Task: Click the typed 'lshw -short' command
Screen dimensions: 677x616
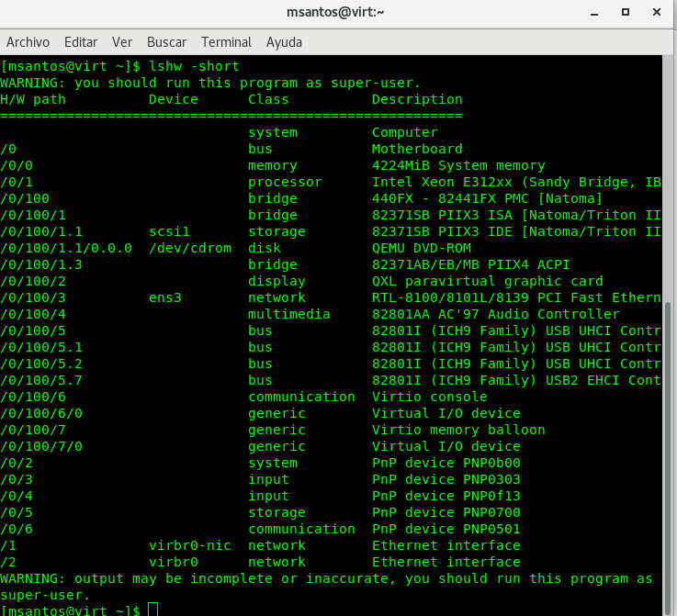Action: 194,66
